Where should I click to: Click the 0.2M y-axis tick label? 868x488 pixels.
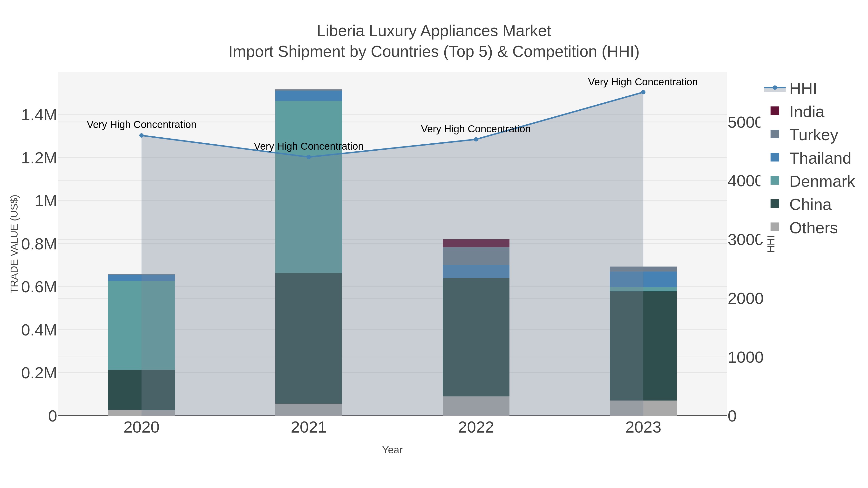coord(39,373)
